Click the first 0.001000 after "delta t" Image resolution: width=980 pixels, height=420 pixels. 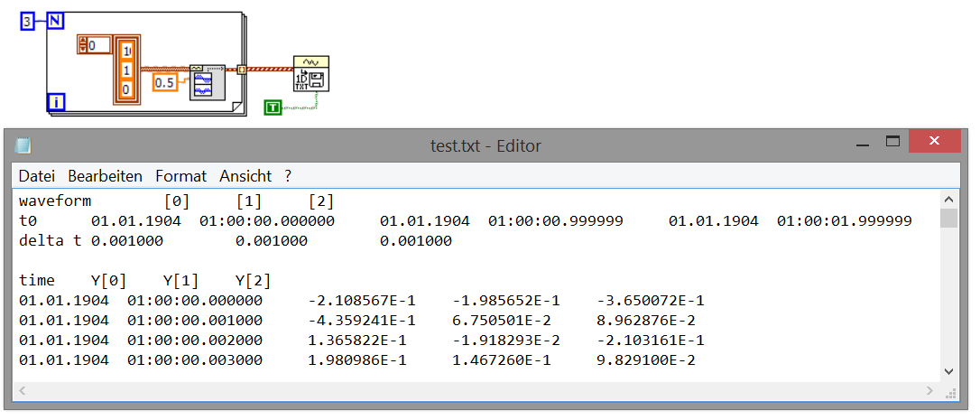[x=127, y=241]
